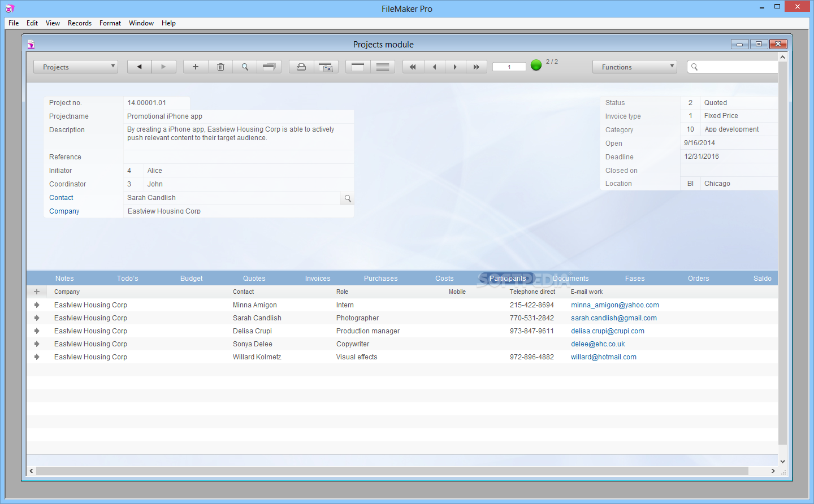This screenshot has width=814, height=504.
Task: Click the record number input field
Action: coord(509,67)
